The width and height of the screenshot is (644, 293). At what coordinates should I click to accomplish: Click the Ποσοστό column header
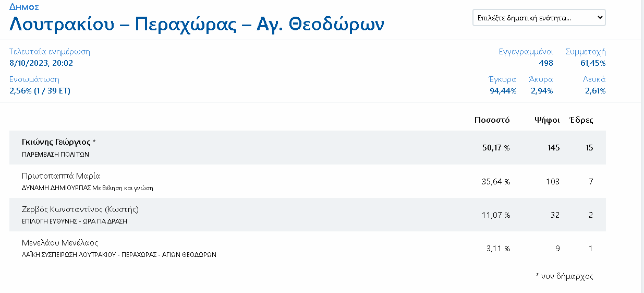(492, 120)
